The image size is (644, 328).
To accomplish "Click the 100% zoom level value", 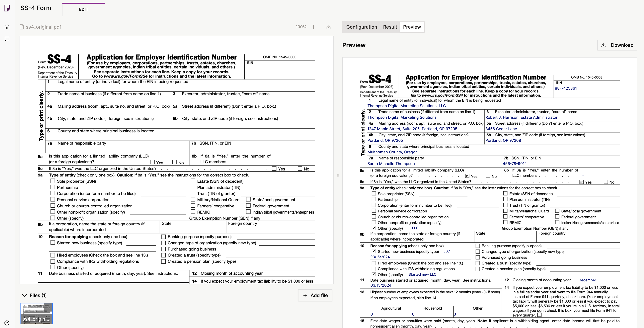I will pyautogui.click(x=301, y=27).
